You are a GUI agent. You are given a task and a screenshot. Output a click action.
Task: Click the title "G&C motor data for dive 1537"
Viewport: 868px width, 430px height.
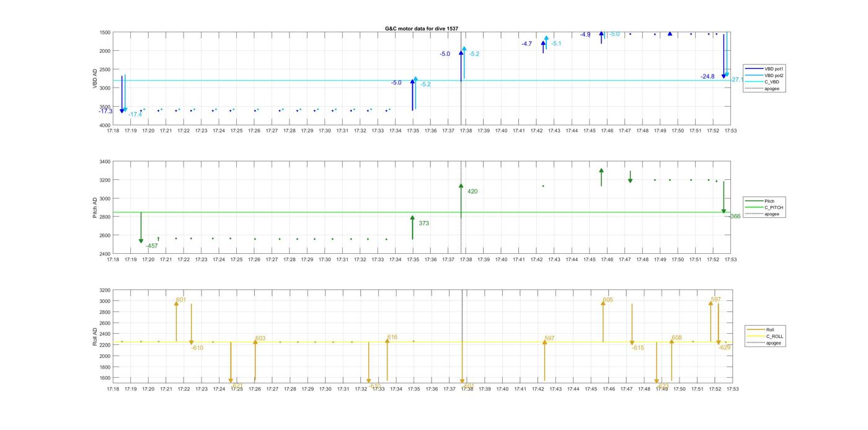pyautogui.click(x=422, y=29)
